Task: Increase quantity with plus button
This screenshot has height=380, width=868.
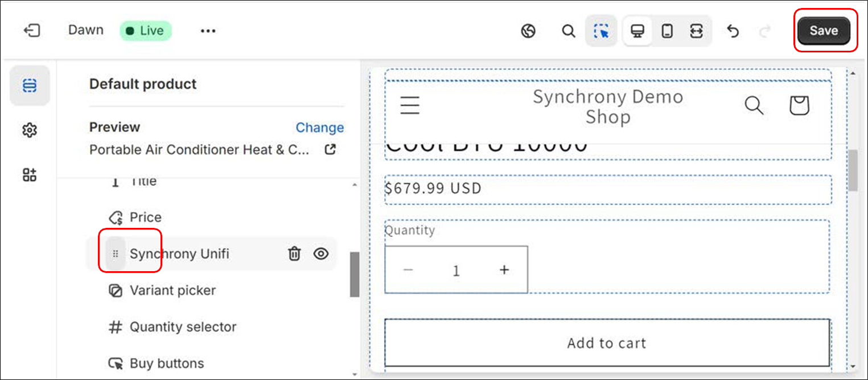Action: click(504, 270)
